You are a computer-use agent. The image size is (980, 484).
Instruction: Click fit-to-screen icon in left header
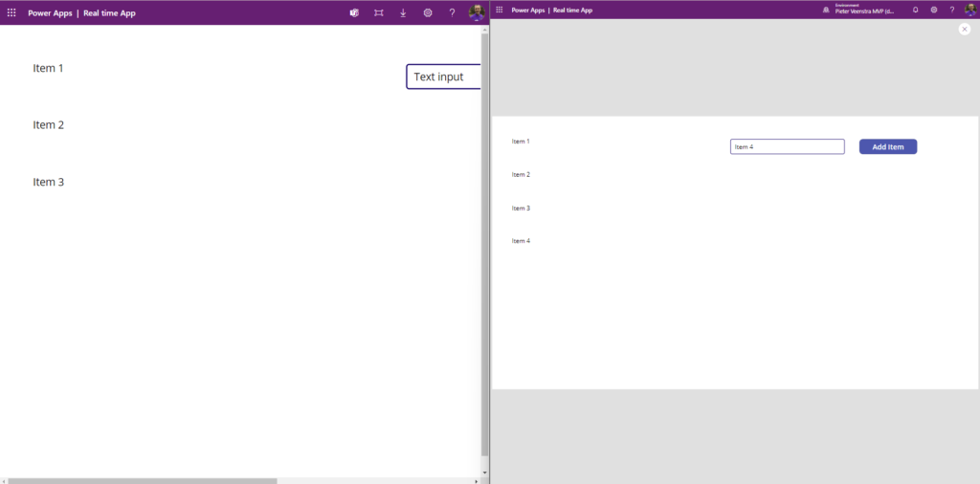tap(378, 12)
